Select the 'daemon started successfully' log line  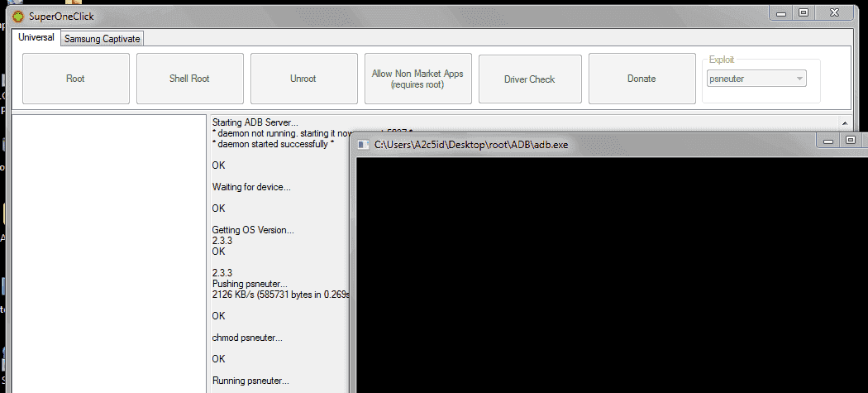(x=274, y=144)
